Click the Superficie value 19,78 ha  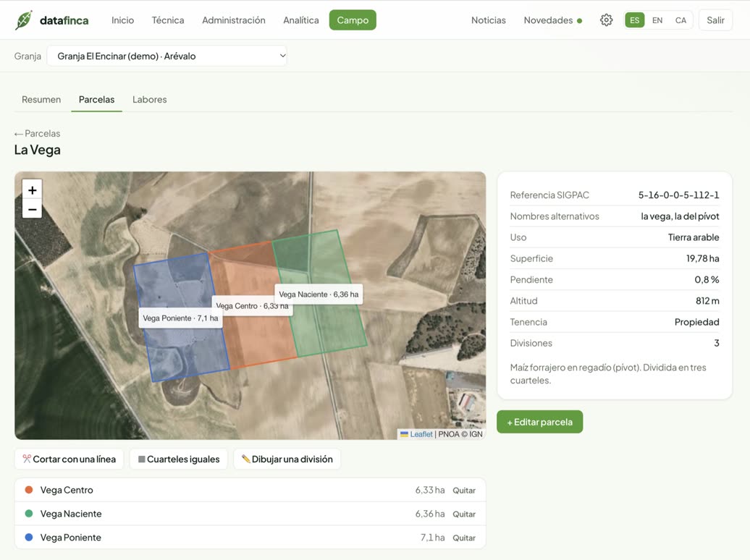click(x=702, y=259)
